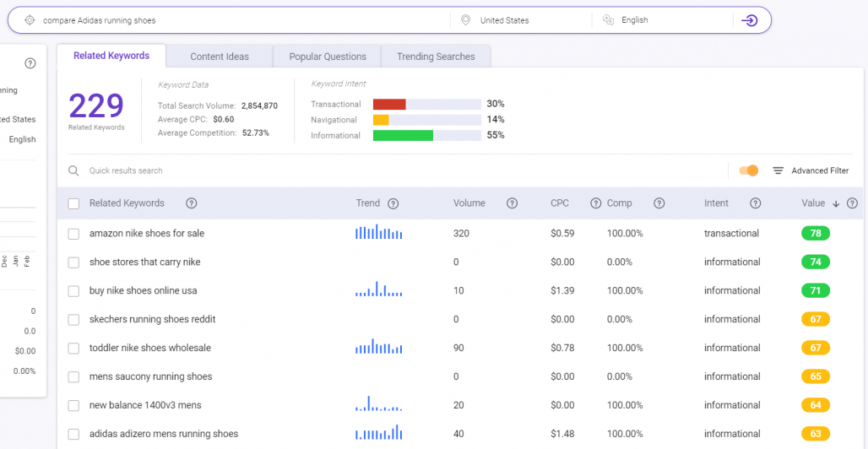Open help icon next to Value header

click(853, 203)
